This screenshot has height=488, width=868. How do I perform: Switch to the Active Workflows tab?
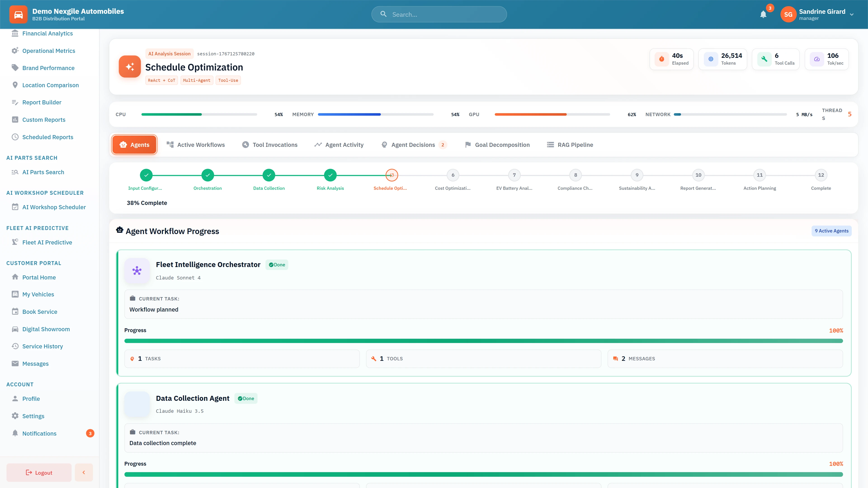point(196,145)
